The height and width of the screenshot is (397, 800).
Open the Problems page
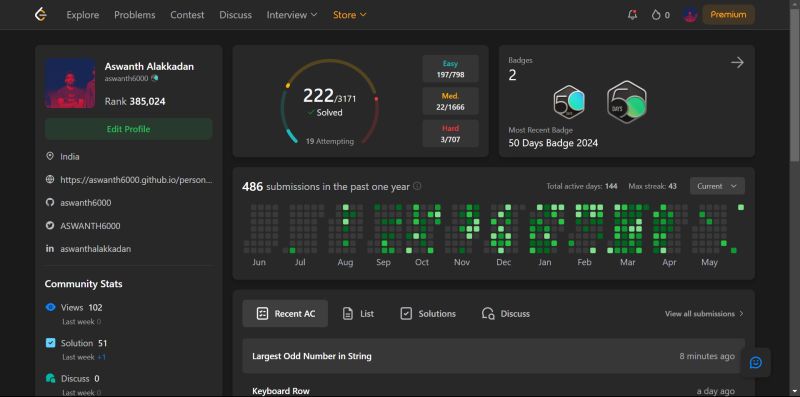pos(135,15)
